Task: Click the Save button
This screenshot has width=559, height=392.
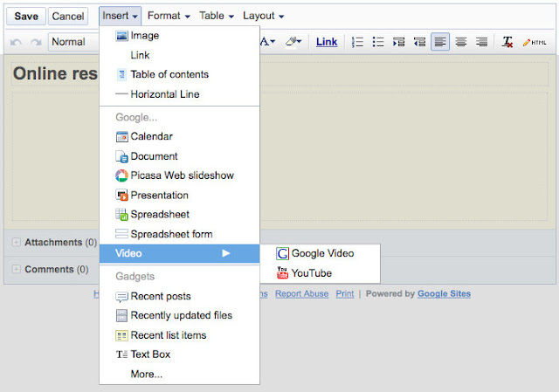Action: [26, 16]
